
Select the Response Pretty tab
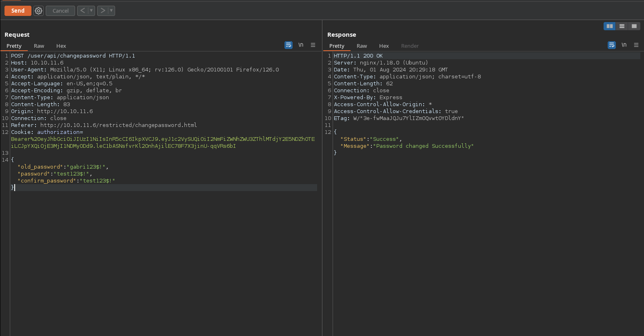pyautogui.click(x=337, y=46)
